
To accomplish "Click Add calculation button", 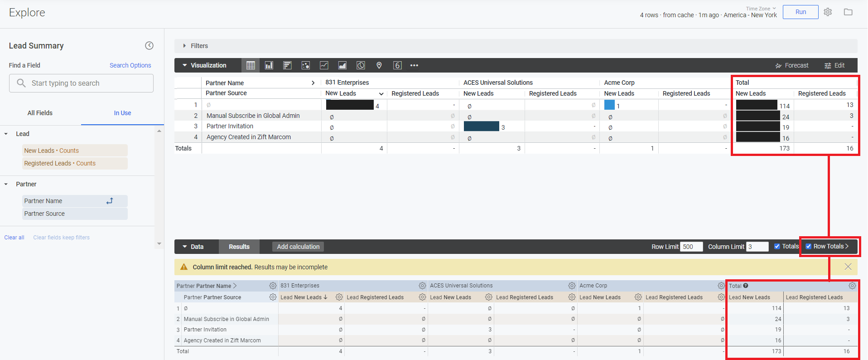I will pyautogui.click(x=298, y=247).
